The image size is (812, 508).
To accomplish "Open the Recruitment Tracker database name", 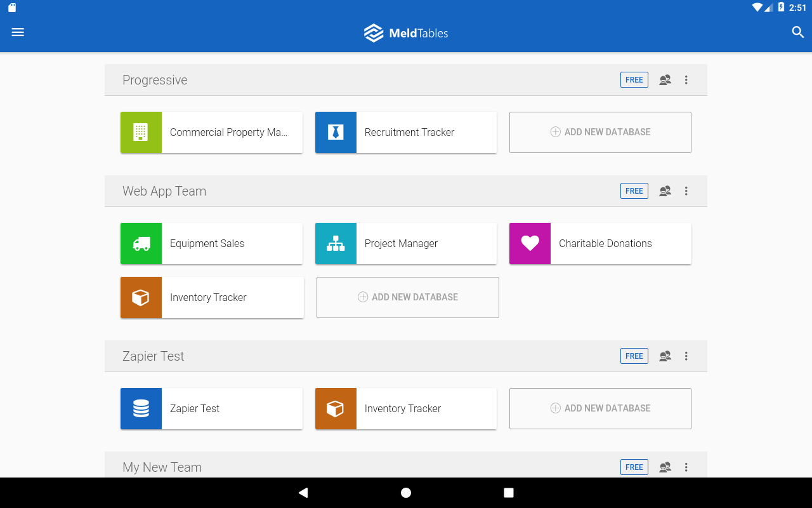I will click(409, 132).
